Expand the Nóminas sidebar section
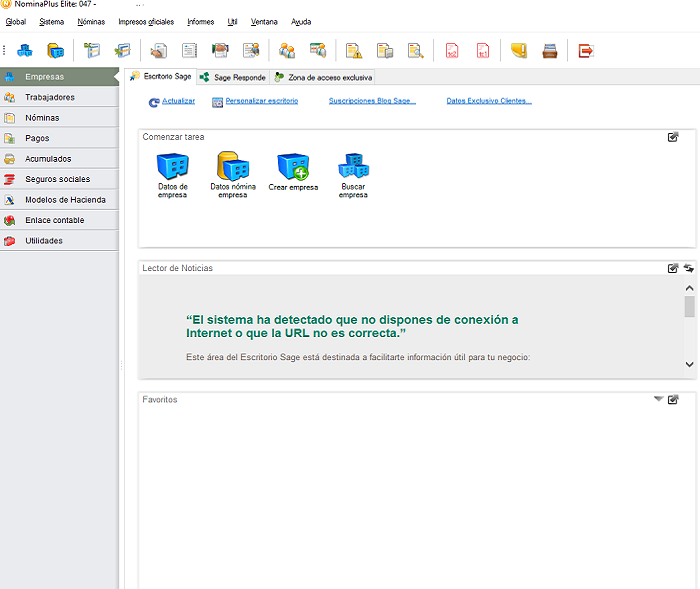The height and width of the screenshot is (589, 700). coord(42,118)
